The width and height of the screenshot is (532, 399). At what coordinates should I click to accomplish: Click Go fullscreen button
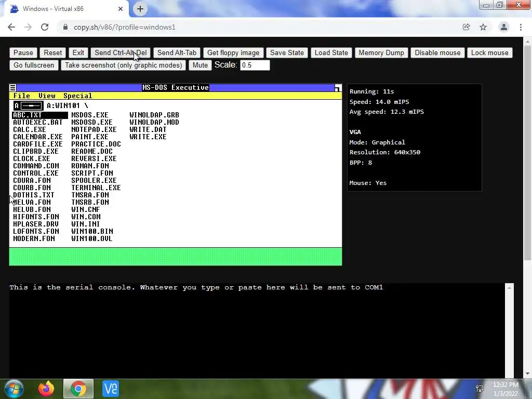(34, 65)
